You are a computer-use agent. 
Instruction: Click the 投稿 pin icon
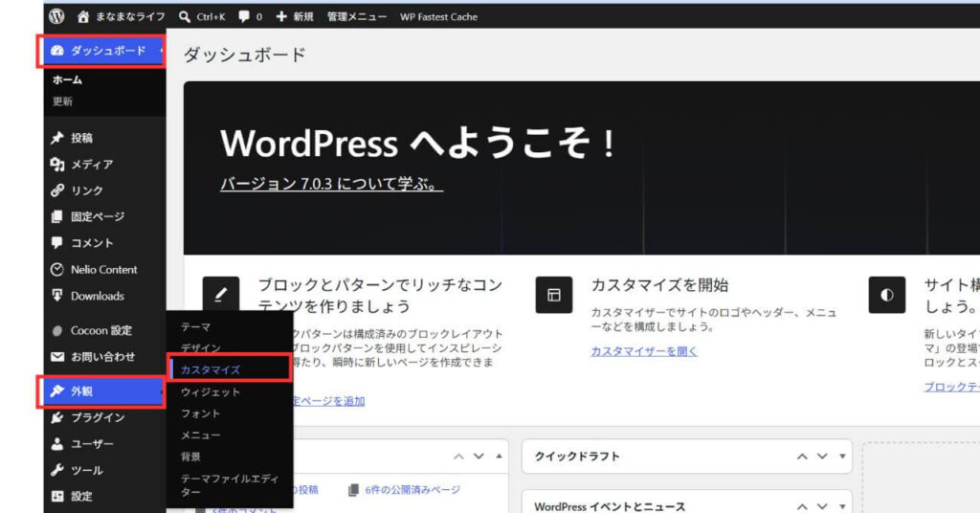coord(56,138)
